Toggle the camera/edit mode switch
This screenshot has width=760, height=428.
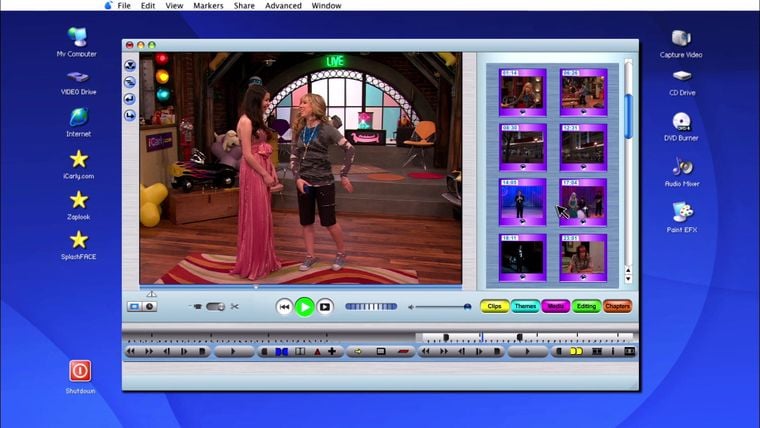tap(215, 306)
